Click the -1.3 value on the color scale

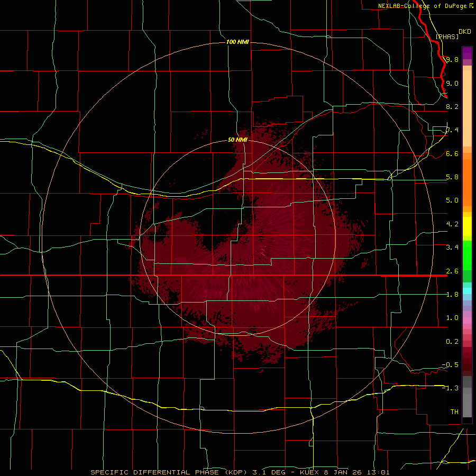(x=450, y=388)
